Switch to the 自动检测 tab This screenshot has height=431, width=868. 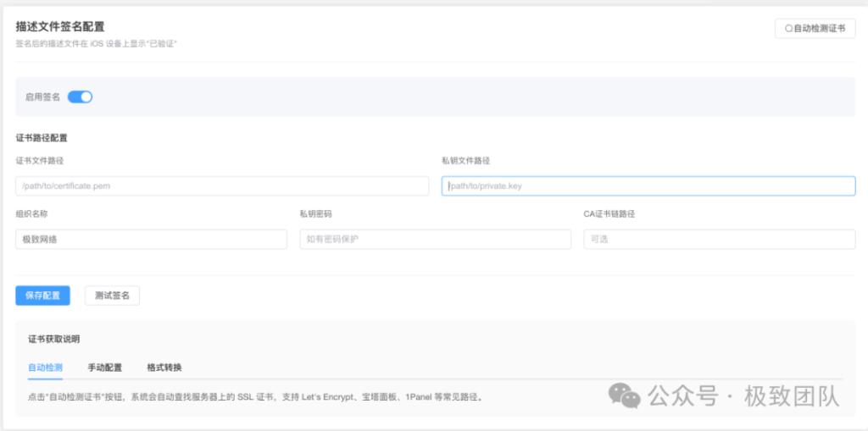(45, 367)
